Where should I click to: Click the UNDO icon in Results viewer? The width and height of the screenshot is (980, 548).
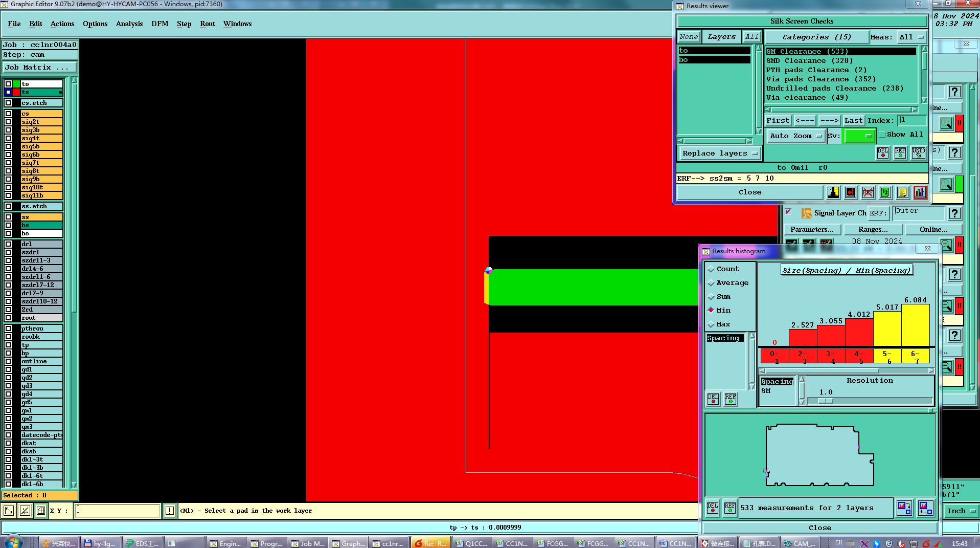[x=919, y=153]
